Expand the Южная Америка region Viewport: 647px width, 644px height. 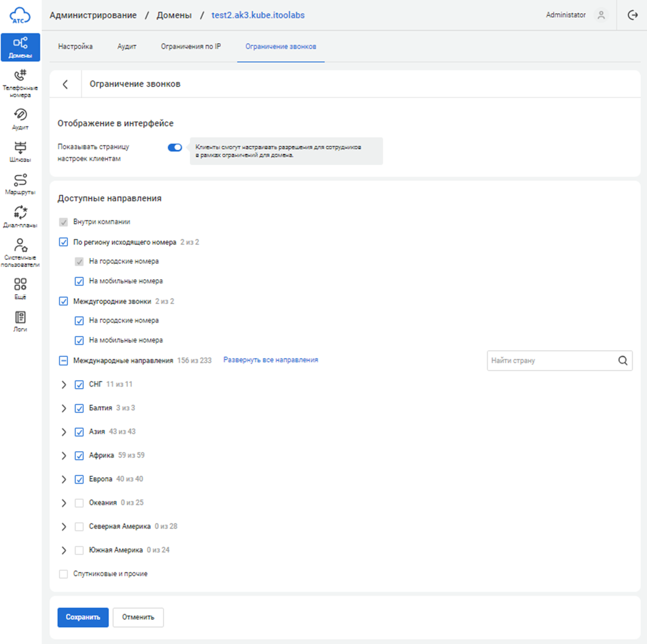64,551
